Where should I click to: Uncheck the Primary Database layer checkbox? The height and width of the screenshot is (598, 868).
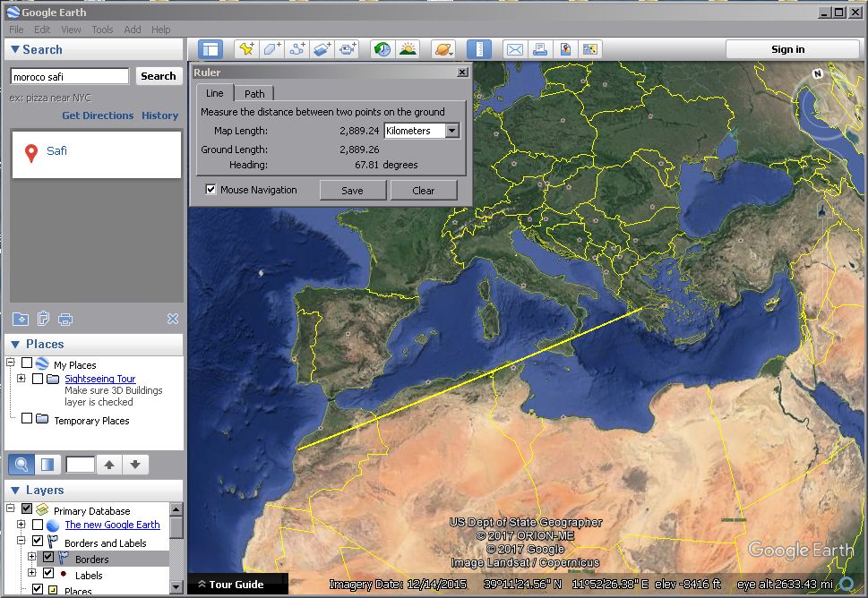(x=27, y=508)
